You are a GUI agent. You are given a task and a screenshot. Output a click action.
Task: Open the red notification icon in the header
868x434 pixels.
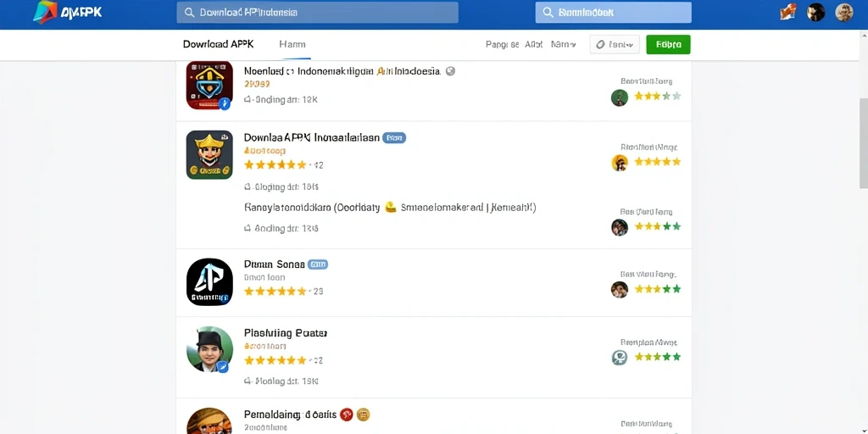788,12
